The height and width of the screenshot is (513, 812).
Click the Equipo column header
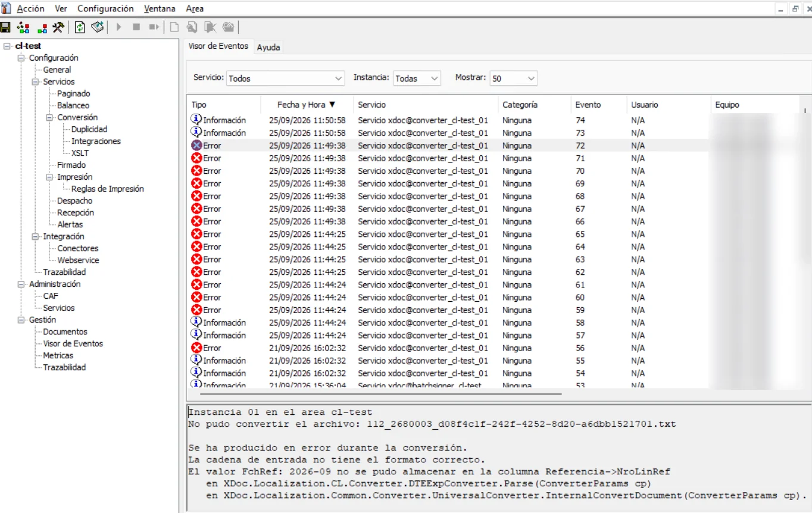(x=755, y=104)
